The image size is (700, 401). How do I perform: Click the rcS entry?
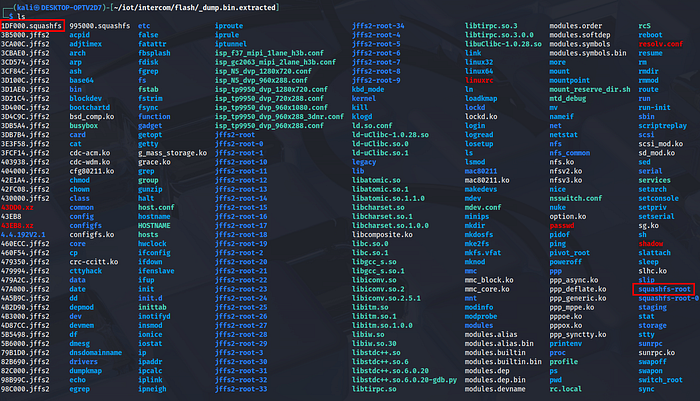point(645,25)
